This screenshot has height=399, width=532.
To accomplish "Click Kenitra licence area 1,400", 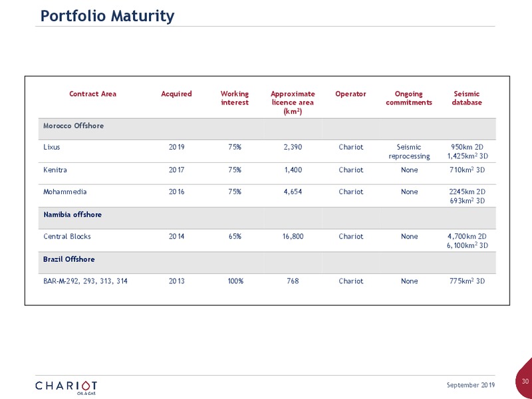I will pos(293,170).
